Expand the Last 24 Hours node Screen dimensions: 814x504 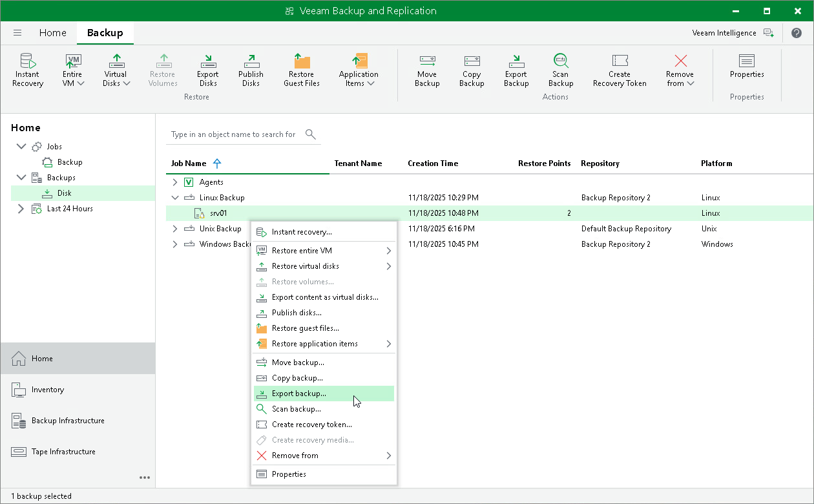21,209
